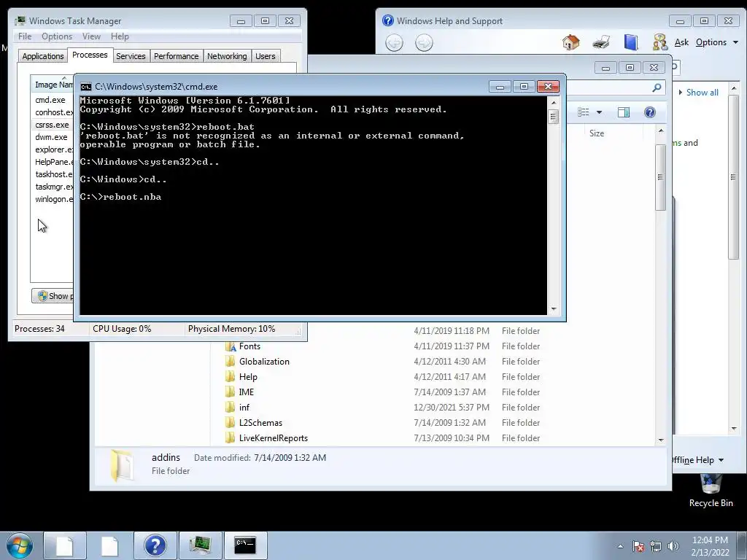The image size is (747, 560).
Task: Open the Options dropdown in Help
Action: point(716,42)
